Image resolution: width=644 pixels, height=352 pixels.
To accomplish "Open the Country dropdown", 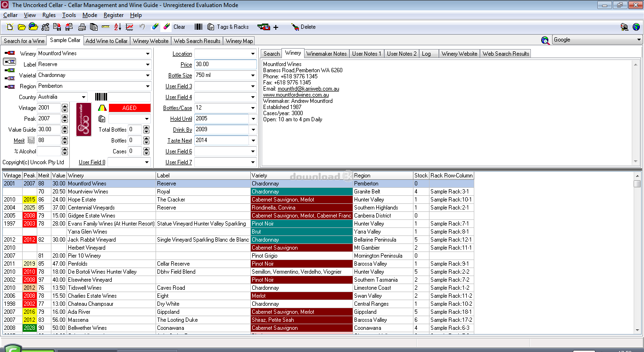I will 84,97.
